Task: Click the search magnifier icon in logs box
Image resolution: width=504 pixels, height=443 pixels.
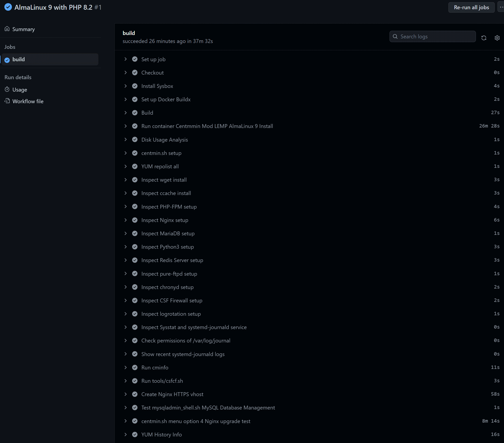Action: pyautogui.click(x=395, y=36)
